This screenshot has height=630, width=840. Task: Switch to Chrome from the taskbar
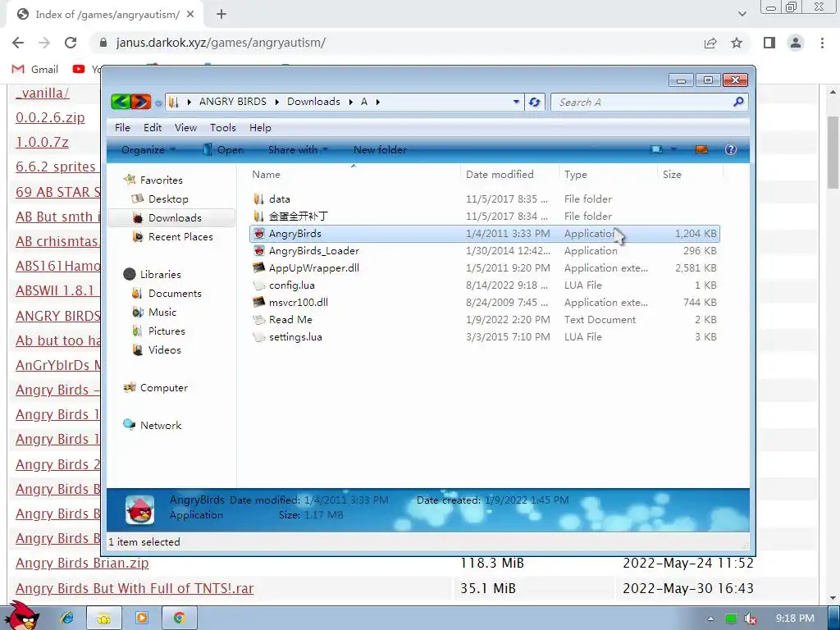click(x=180, y=619)
